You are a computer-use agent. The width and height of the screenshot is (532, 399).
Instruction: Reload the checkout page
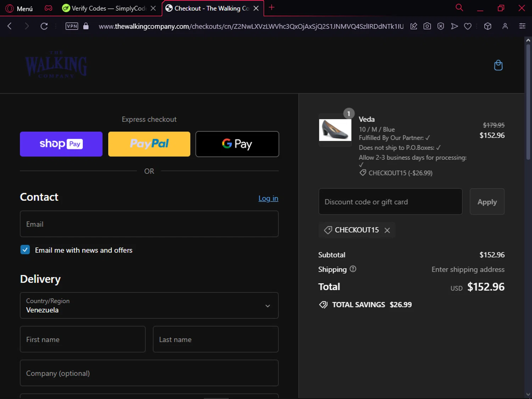[44, 26]
